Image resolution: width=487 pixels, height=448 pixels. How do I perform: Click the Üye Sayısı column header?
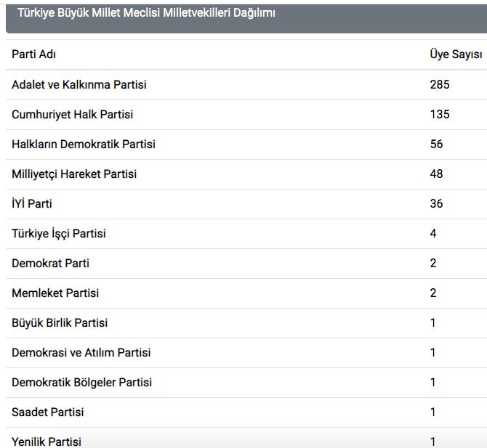click(x=456, y=54)
